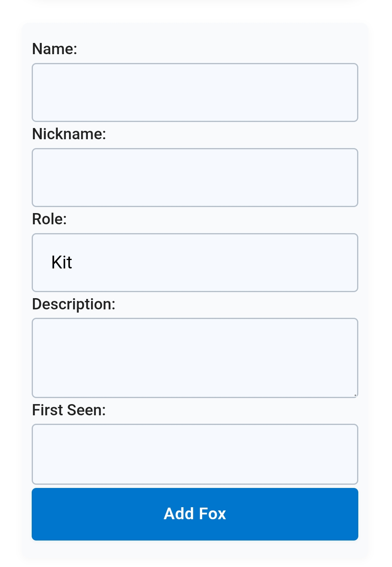Click the "Nickname:" label text
392x567 pixels.
(x=69, y=134)
